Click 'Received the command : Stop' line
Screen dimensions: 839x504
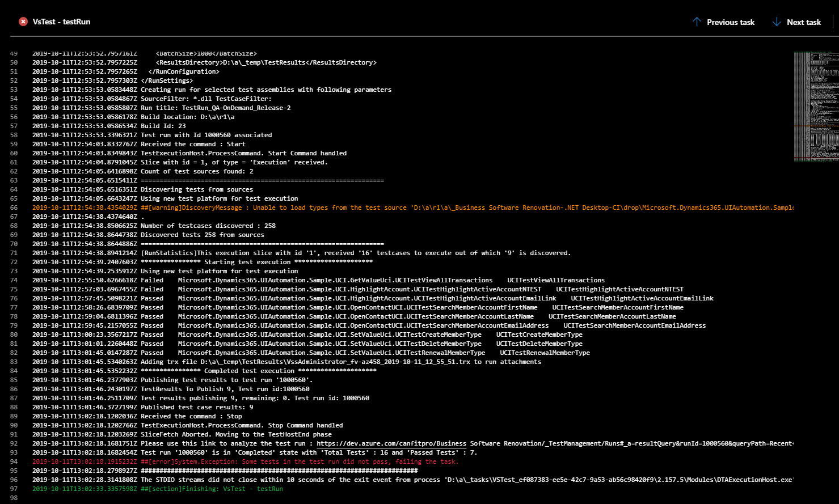click(137, 416)
